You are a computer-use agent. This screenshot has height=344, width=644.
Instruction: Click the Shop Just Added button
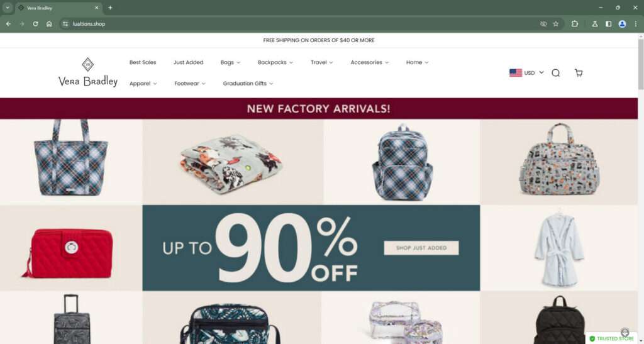[421, 248]
